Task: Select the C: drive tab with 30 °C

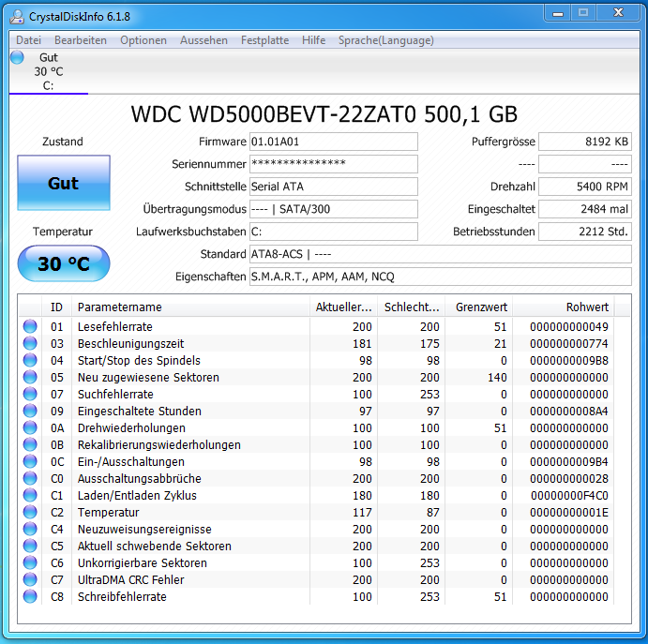Action: [x=49, y=71]
